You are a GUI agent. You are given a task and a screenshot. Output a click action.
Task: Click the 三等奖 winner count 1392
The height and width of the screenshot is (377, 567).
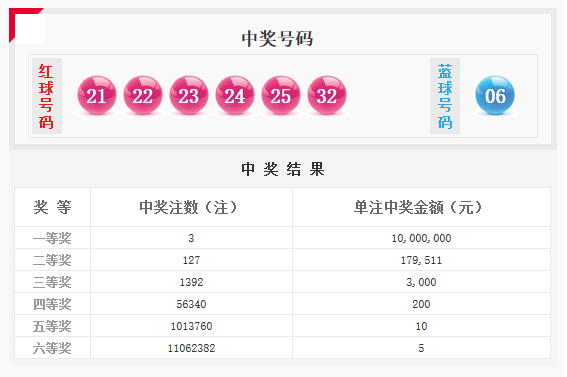(191, 282)
